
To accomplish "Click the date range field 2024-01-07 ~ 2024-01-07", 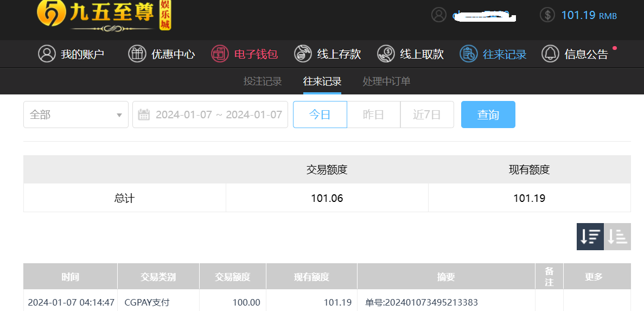I will 210,114.
